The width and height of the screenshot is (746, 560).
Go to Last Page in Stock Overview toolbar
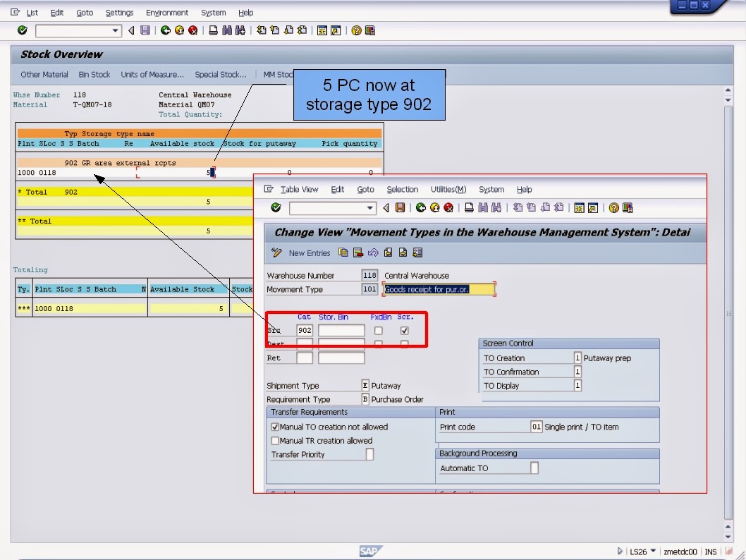[x=302, y=30]
